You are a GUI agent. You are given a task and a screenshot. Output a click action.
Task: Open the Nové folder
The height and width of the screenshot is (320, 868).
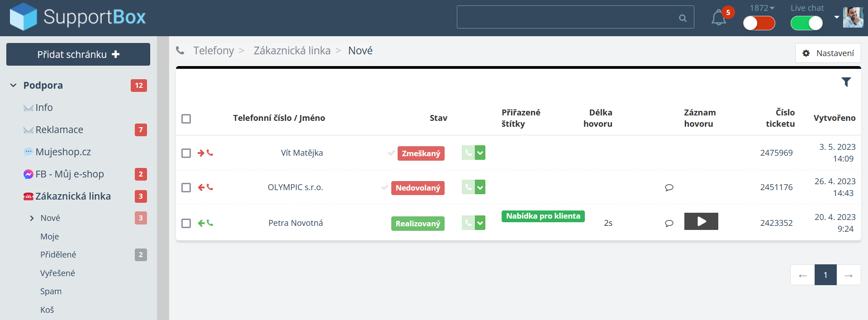(50, 218)
